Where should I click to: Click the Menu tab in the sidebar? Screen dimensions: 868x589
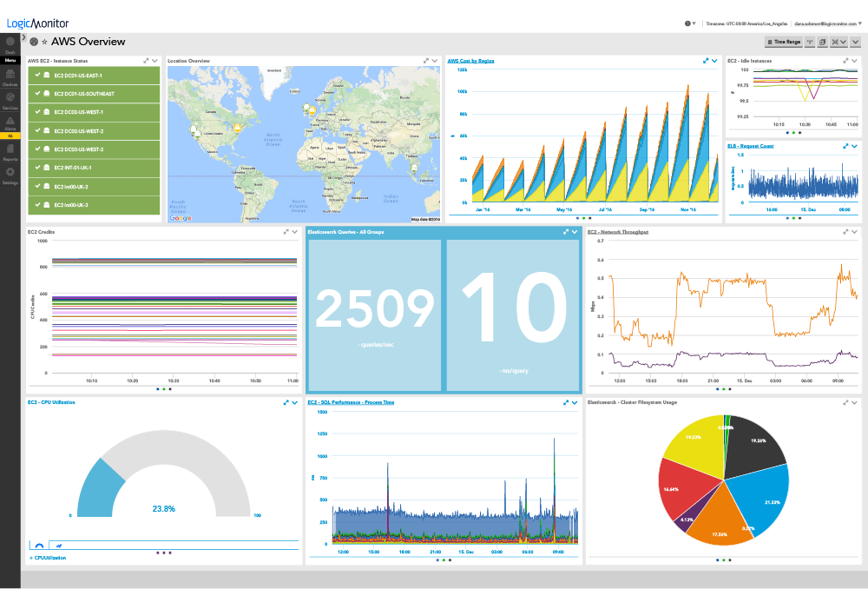[x=10, y=60]
